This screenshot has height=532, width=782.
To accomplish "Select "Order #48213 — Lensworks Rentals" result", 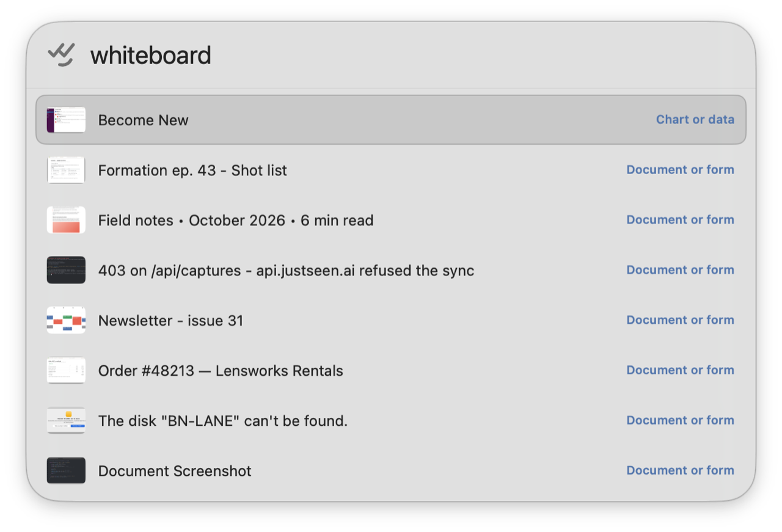I will [221, 371].
